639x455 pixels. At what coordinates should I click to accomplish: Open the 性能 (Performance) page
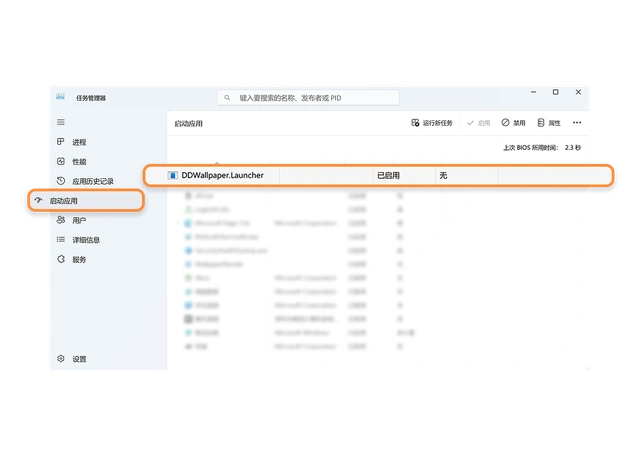[x=78, y=161]
